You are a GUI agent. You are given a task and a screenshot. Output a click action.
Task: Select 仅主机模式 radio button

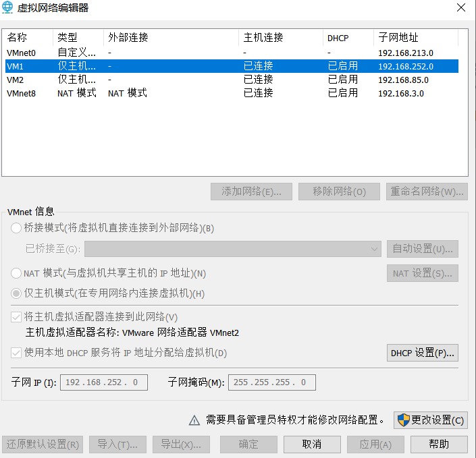click(x=16, y=293)
